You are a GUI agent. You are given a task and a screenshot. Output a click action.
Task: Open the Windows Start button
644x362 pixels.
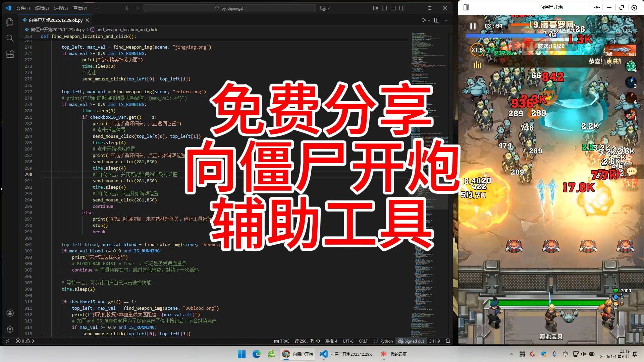pyautogui.click(x=241, y=354)
